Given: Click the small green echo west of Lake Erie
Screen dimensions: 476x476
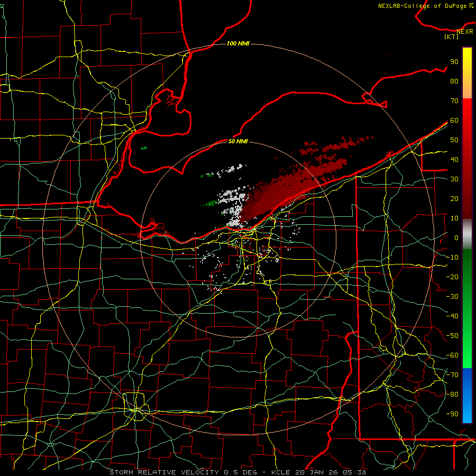Looking at the screenshot, I should tap(144, 148).
